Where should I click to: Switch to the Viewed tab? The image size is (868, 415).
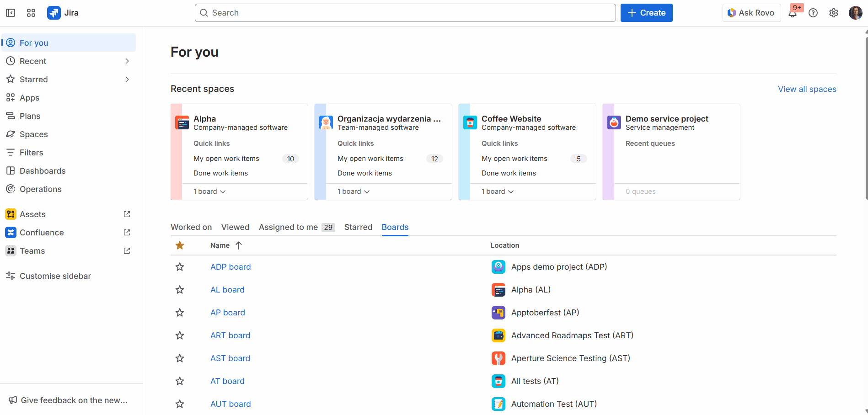point(236,227)
